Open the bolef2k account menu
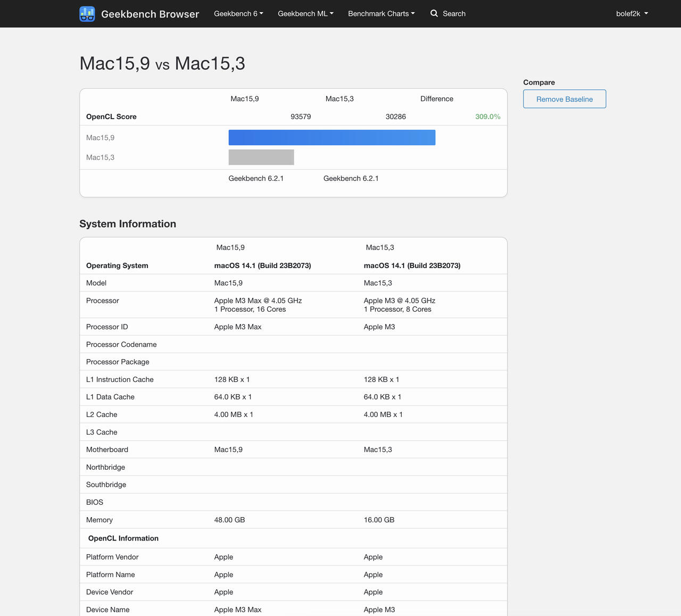Screen dimensions: 681x616 pyautogui.click(x=632, y=13)
